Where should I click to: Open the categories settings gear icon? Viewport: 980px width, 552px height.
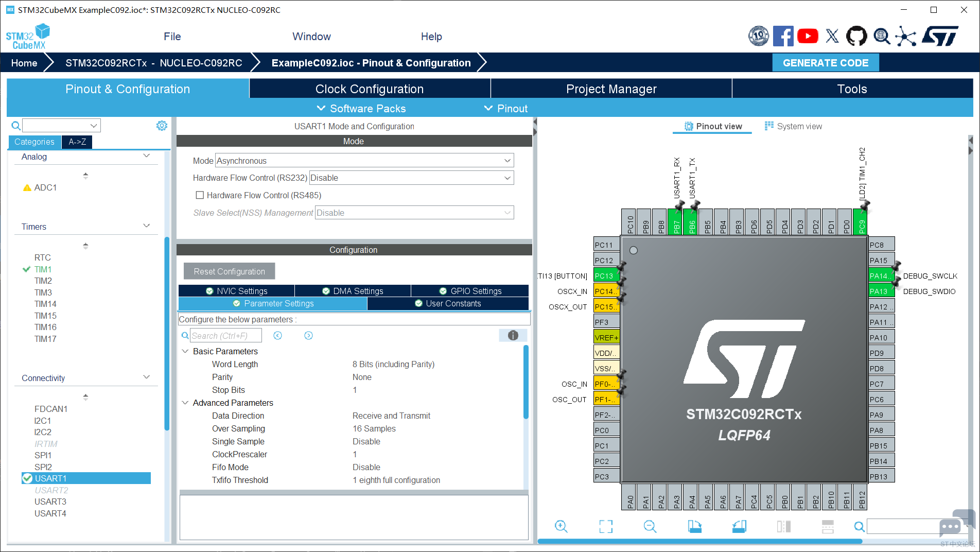coord(162,126)
